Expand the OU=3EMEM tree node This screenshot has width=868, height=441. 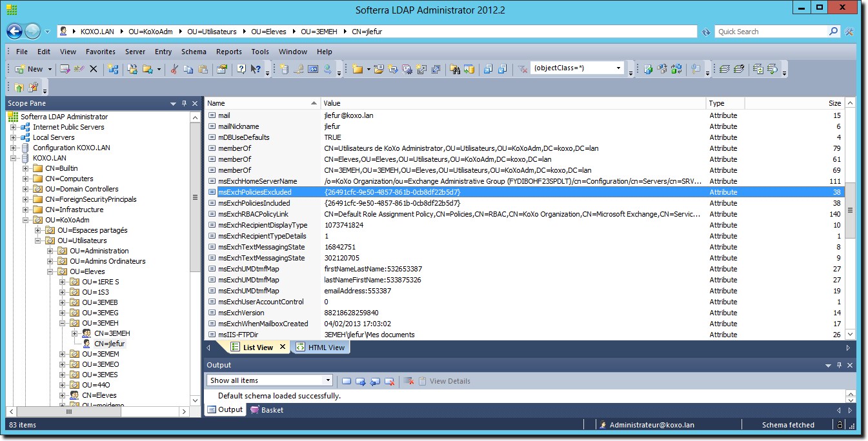[x=63, y=354]
